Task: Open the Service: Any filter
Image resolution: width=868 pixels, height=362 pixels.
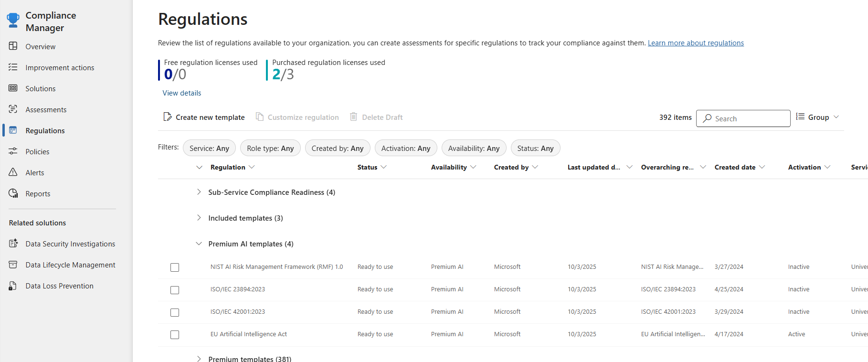Action: 209,148
